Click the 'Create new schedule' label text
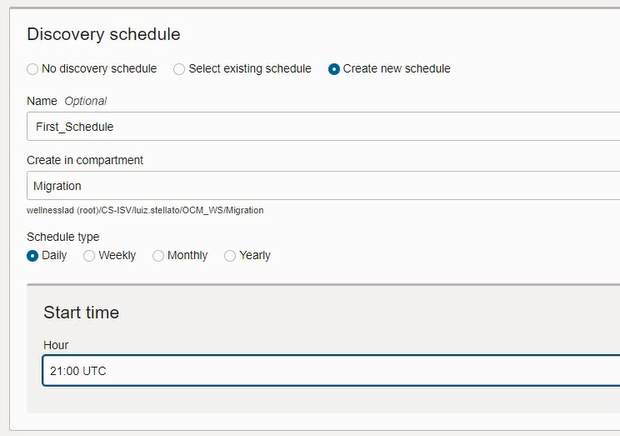 coord(396,69)
